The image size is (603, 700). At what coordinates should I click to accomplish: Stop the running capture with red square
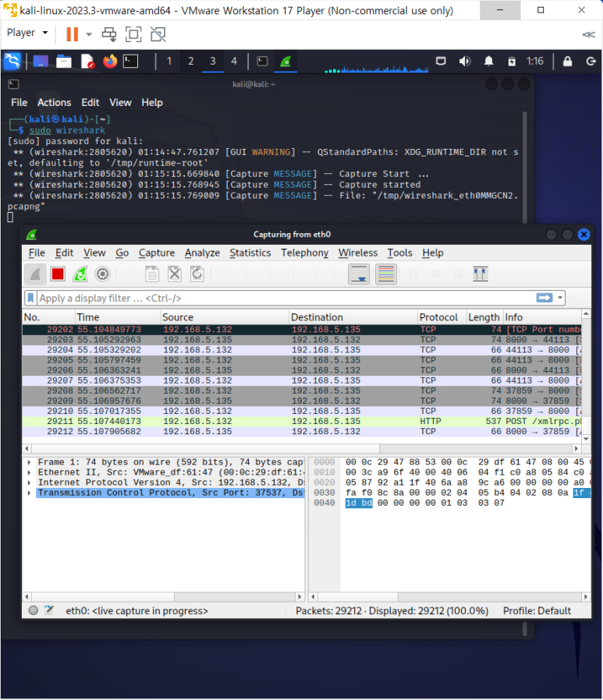[x=58, y=274]
